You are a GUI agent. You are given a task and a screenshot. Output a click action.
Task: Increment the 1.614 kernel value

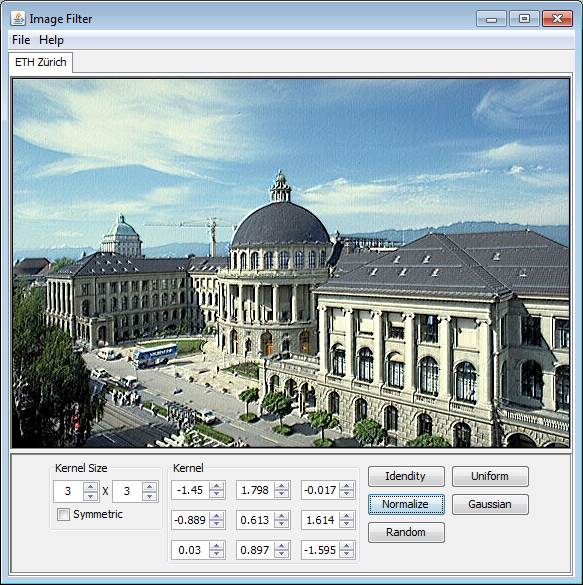(x=346, y=516)
